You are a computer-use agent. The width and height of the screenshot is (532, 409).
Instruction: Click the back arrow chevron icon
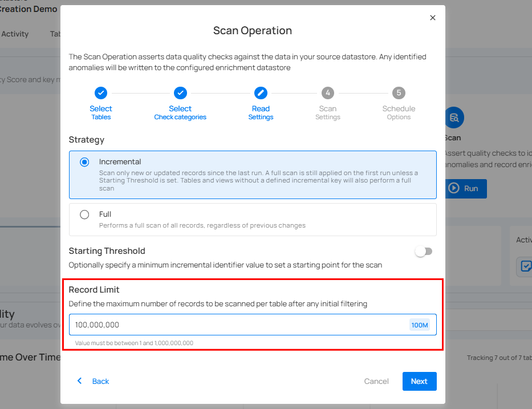tap(80, 381)
